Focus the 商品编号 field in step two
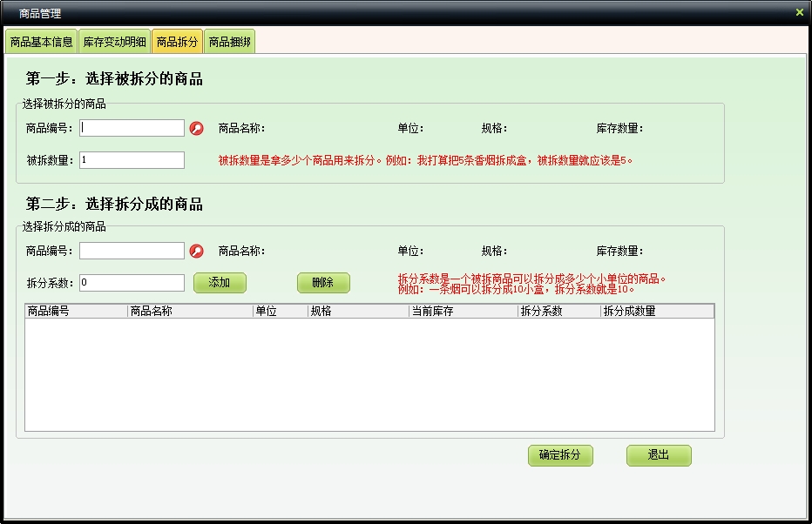812x524 pixels. tap(132, 251)
